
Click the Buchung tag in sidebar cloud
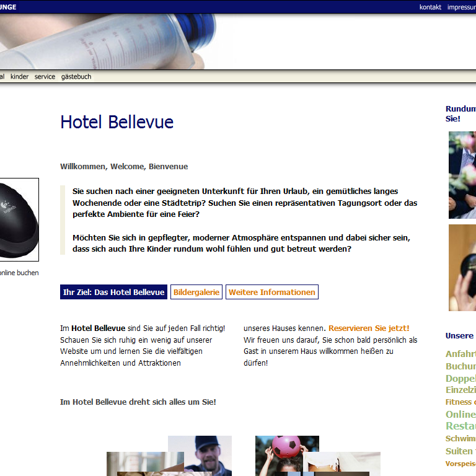pos(461,366)
